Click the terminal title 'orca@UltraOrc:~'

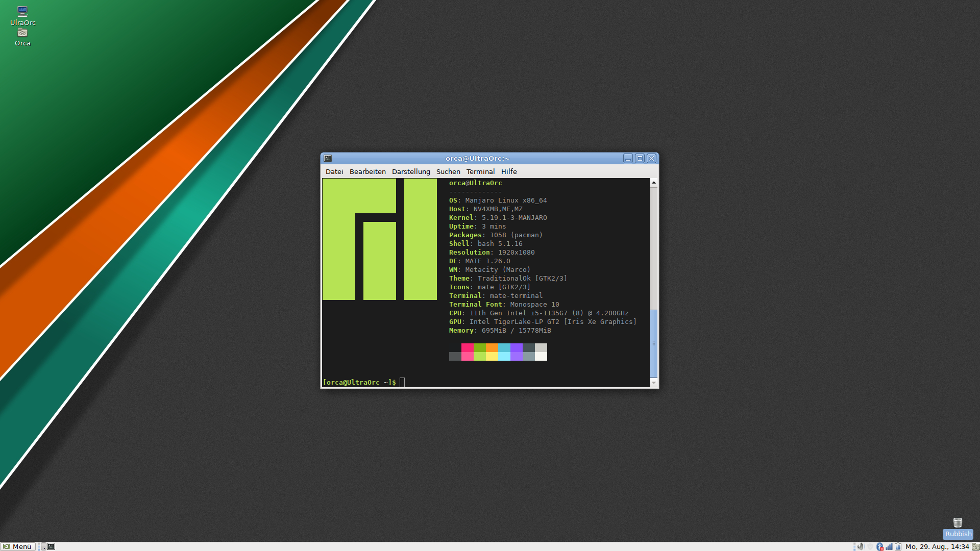(477, 158)
